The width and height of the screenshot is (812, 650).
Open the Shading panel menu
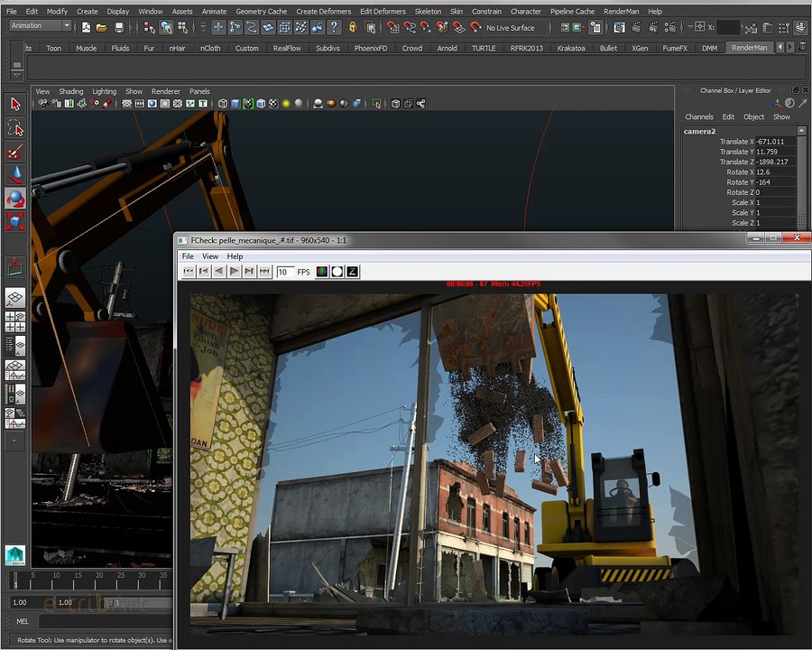pos(71,91)
